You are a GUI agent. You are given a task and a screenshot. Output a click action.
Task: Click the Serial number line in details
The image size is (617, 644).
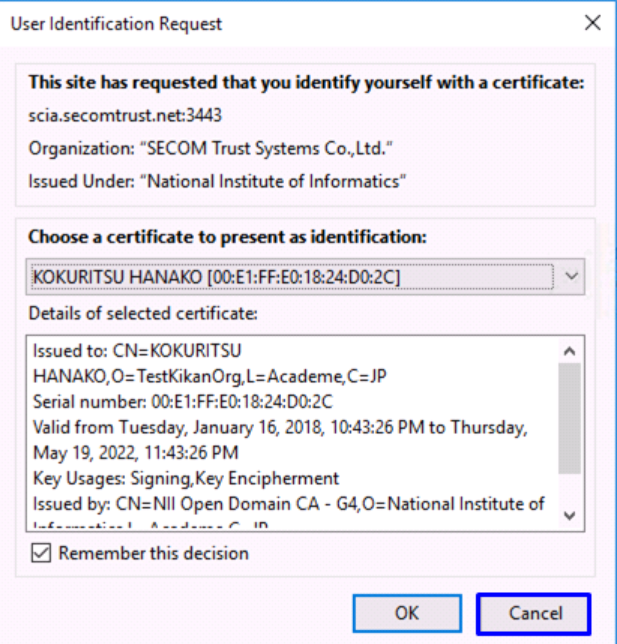[182, 401]
